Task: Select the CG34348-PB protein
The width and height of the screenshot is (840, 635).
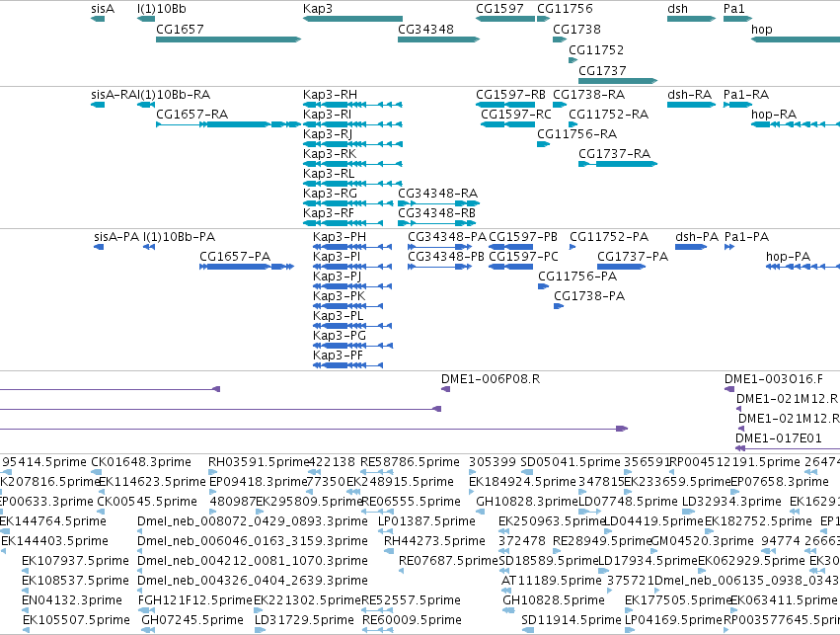Action: coord(440,267)
